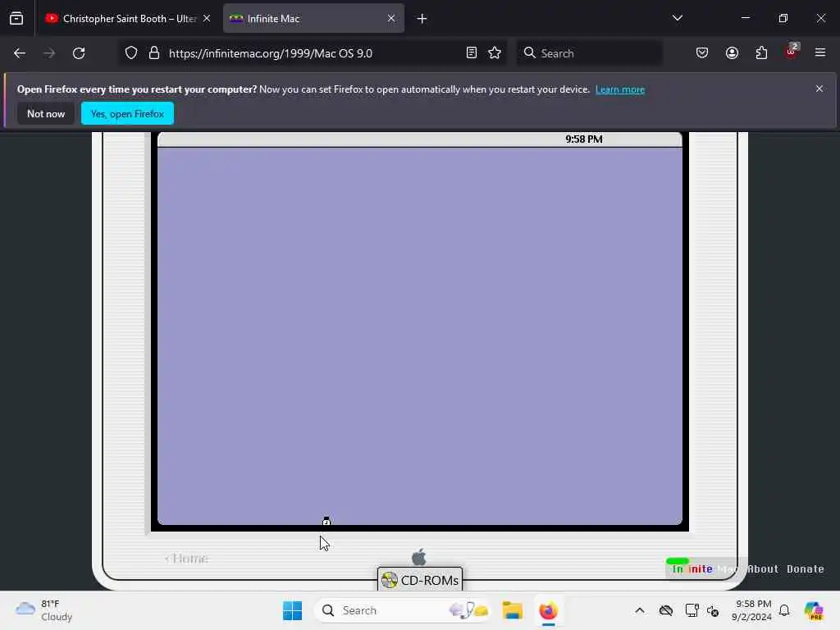Go forward one page
This screenshot has height=630, width=840.
(48, 53)
